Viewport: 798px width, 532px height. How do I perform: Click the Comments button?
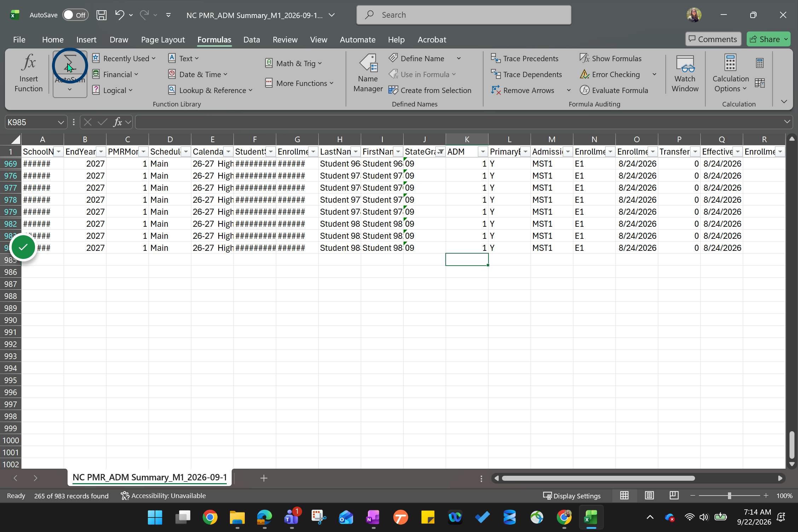pyautogui.click(x=713, y=39)
